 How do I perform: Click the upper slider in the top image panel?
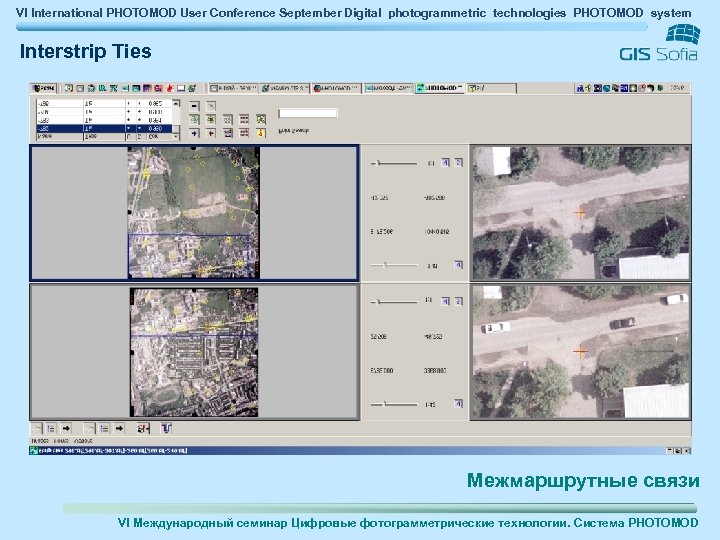click(x=394, y=163)
